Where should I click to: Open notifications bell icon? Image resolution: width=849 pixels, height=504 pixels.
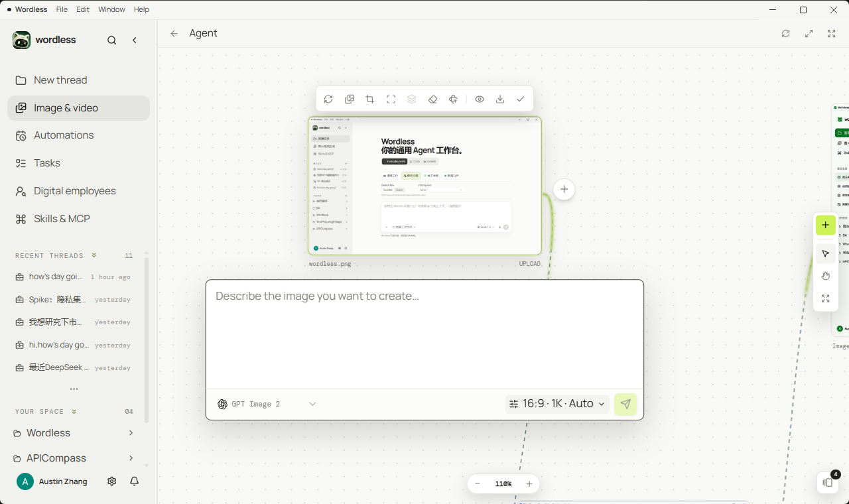[x=135, y=481]
